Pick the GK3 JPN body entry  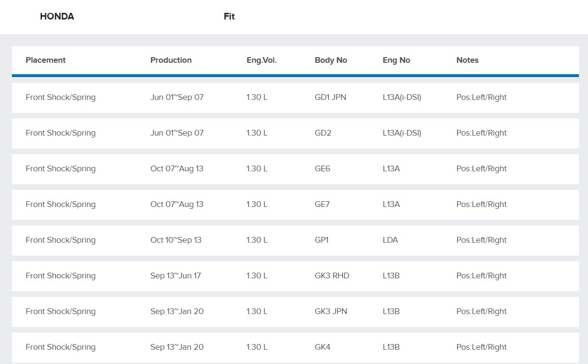coord(331,312)
